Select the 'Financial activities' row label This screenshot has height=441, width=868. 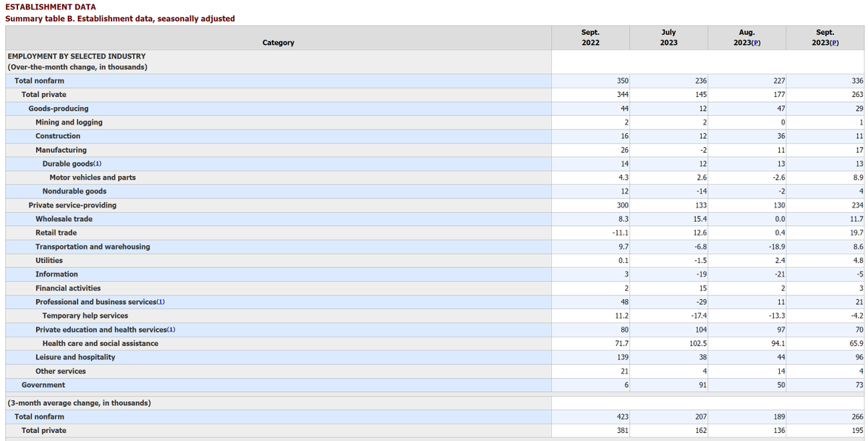pos(68,288)
